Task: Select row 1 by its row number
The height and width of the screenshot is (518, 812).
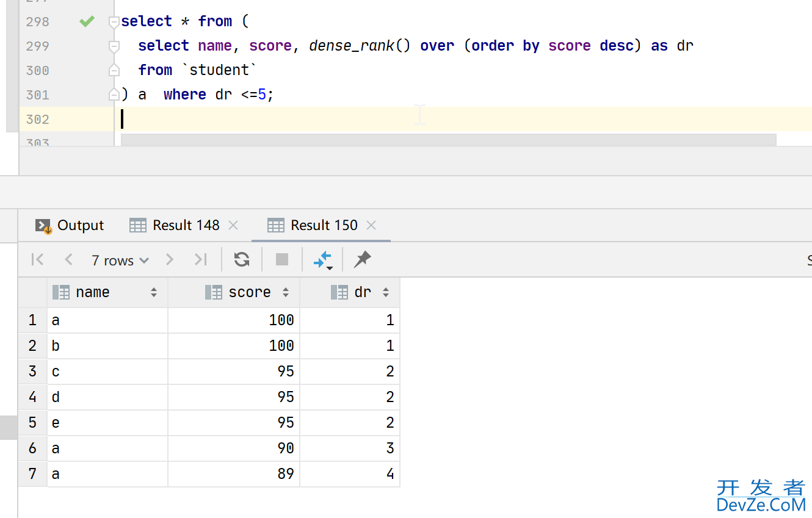Action: [32, 320]
